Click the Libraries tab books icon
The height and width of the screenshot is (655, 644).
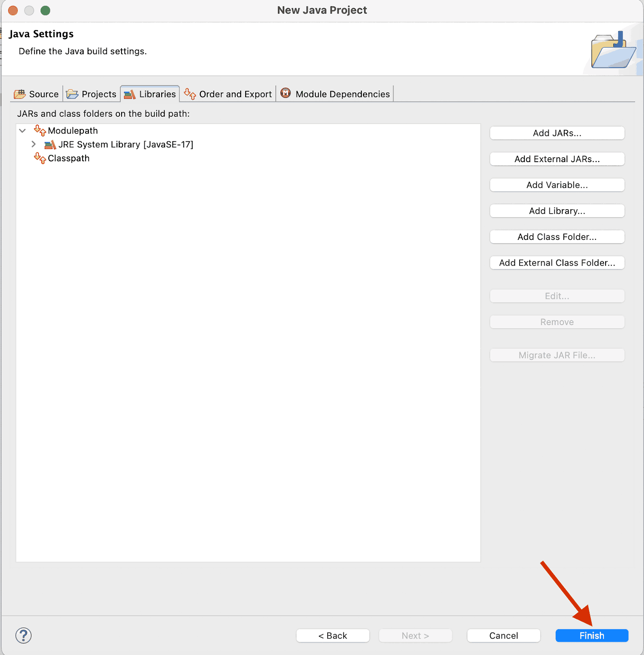click(130, 95)
